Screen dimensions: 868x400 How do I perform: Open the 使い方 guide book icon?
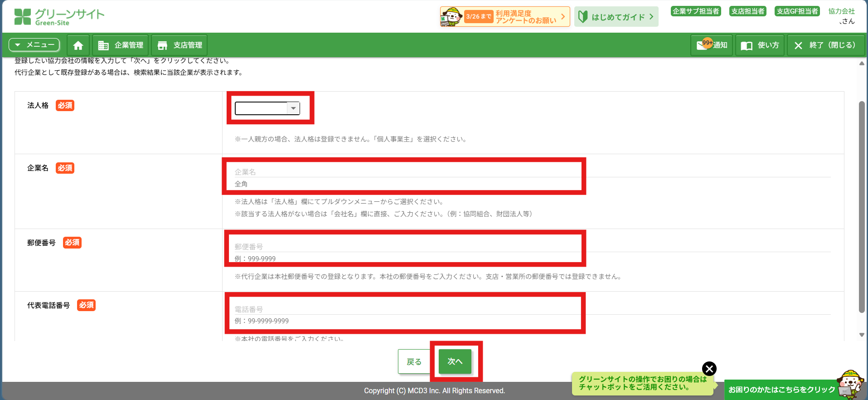pyautogui.click(x=760, y=45)
